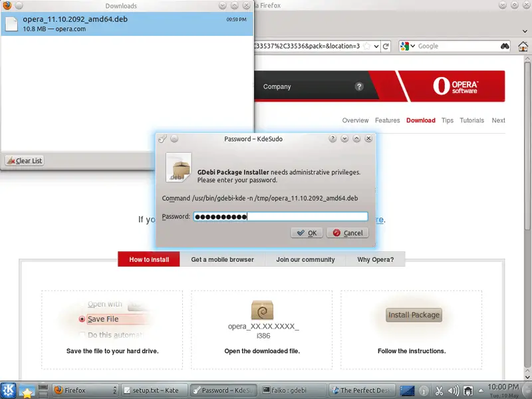
Task: Click the .deb package icon in the dialog
Action: (x=178, y=168)
